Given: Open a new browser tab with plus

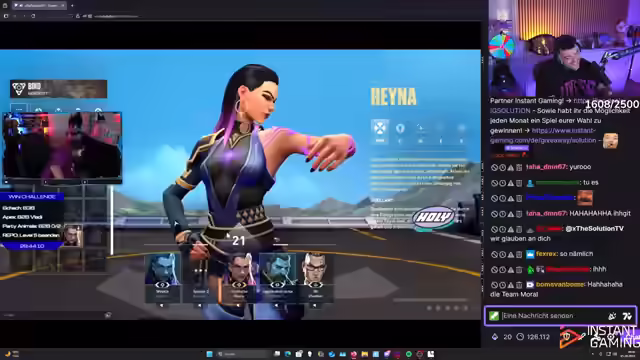Looking at the screenshot, I should pos(72,6).
